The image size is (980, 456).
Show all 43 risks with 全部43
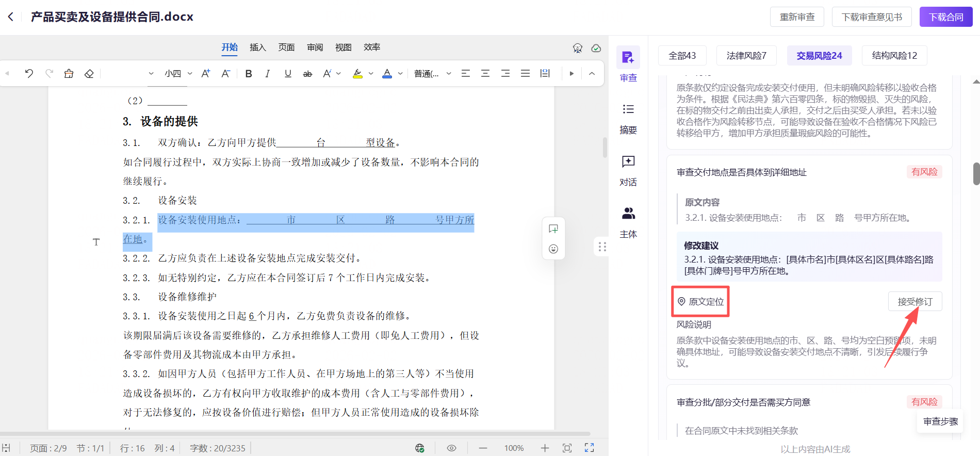point(682,56)
